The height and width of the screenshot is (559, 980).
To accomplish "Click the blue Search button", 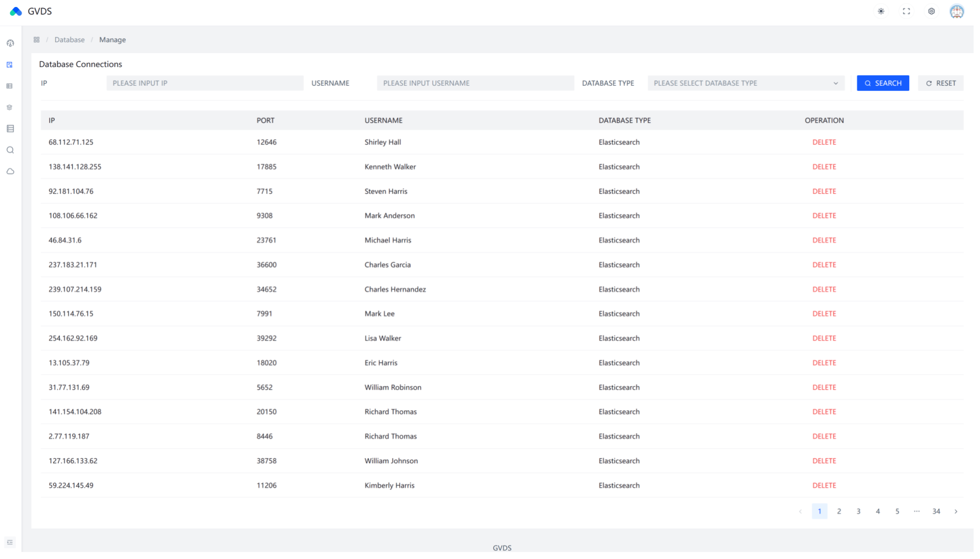I will coord(883,83).
